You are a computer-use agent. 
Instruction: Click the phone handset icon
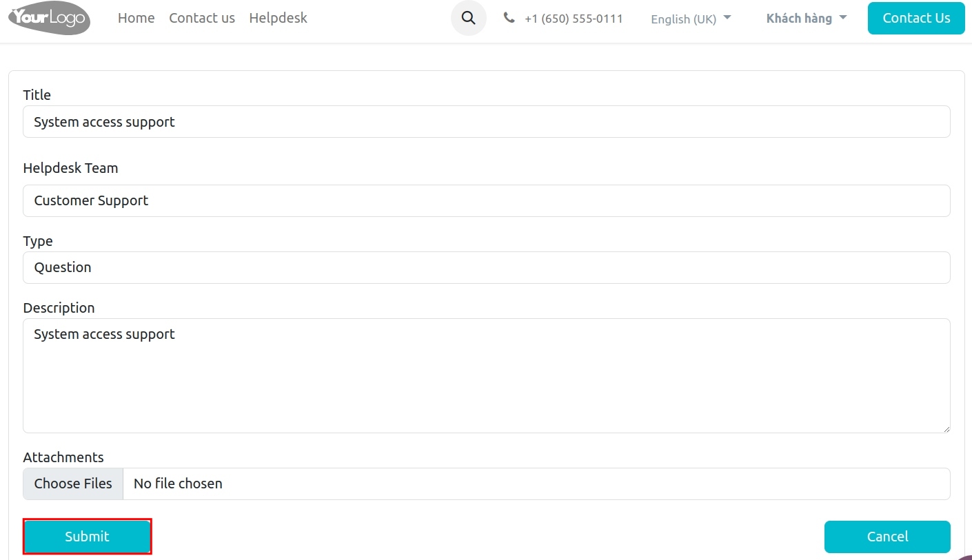[x=509, y=18]
